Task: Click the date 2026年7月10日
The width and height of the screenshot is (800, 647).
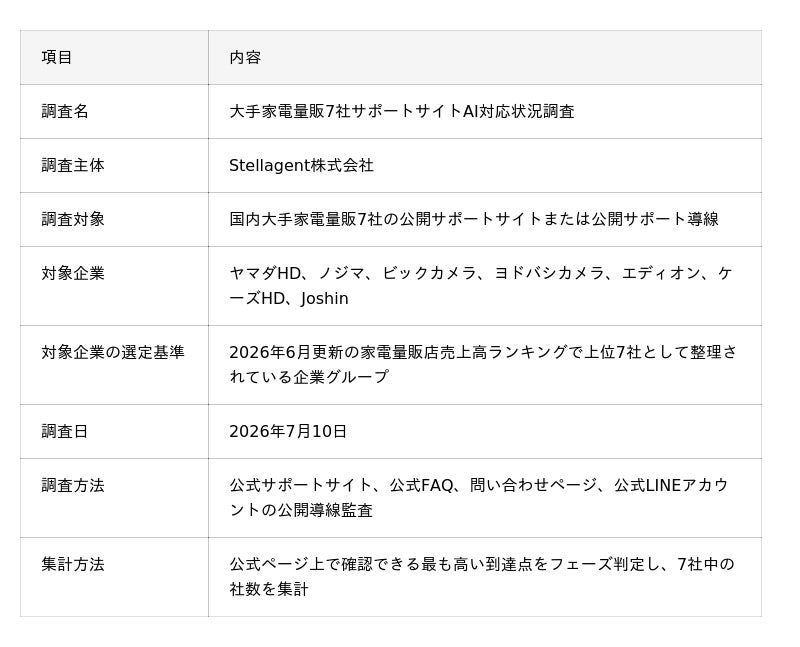Action: pyautogui.click(x=288, y=432)
